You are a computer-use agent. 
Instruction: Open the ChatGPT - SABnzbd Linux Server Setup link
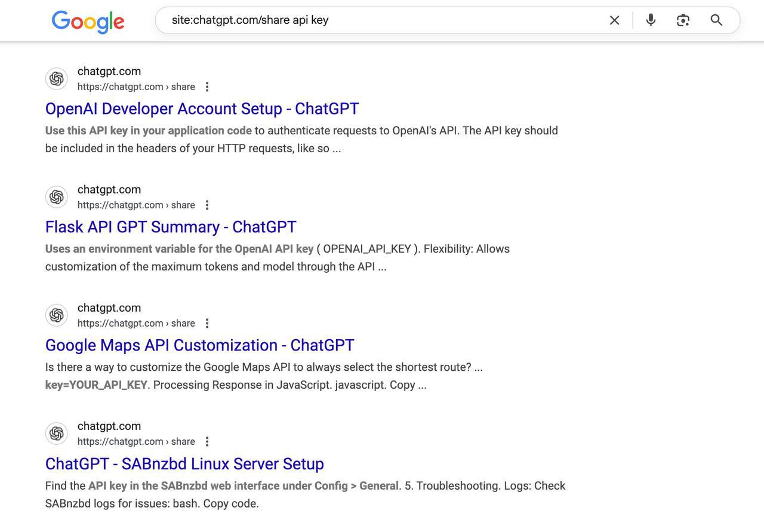pyautogui.click(x=184, y=464)
